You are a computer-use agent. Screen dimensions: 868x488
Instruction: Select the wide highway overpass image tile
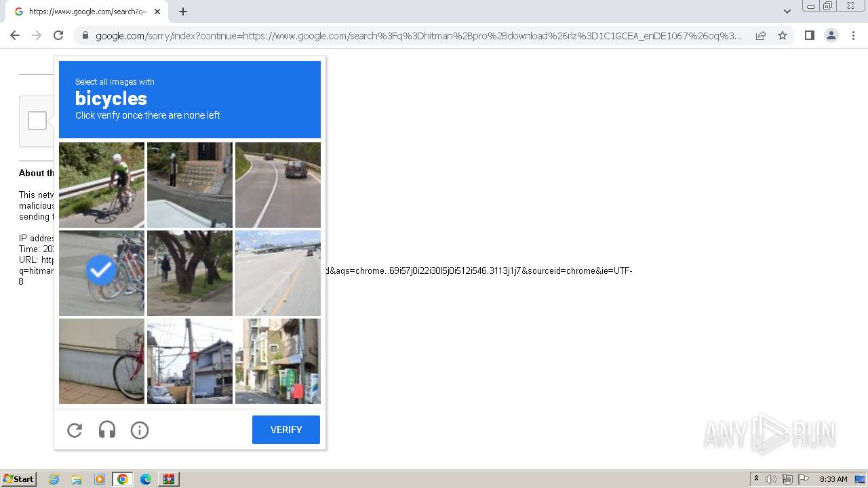coord(278,273)
